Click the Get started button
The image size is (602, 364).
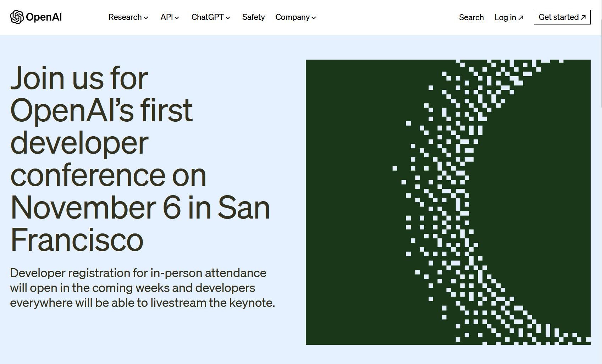pos(562,17)
